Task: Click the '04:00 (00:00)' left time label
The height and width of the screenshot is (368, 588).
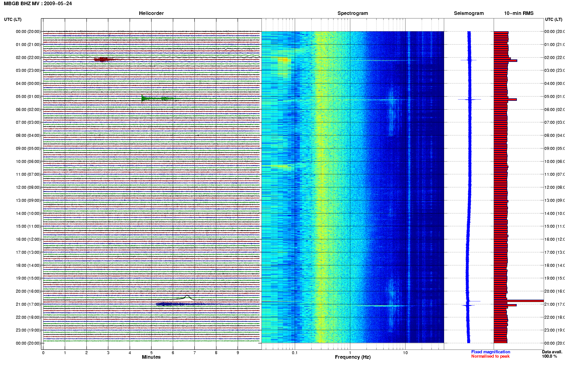Action: pyautogui.click(x=28, y=83)
